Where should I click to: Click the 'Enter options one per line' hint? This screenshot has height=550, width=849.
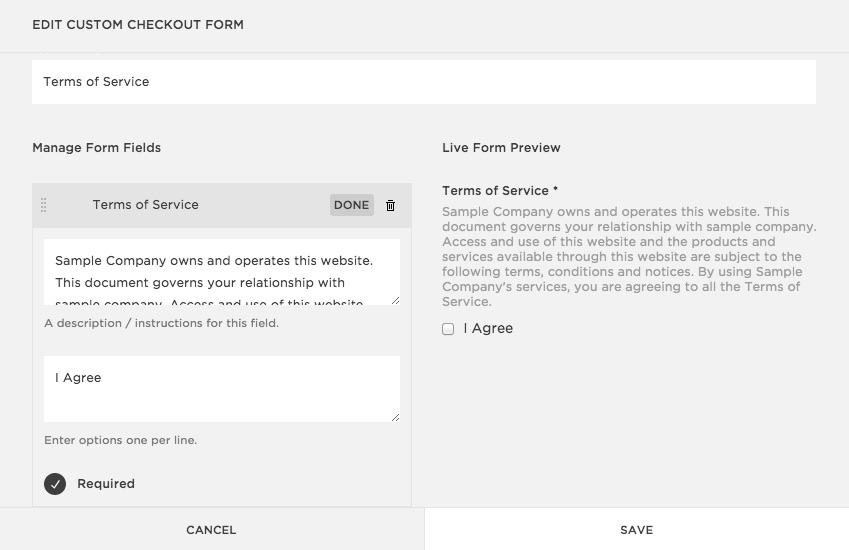coord(120,440)
